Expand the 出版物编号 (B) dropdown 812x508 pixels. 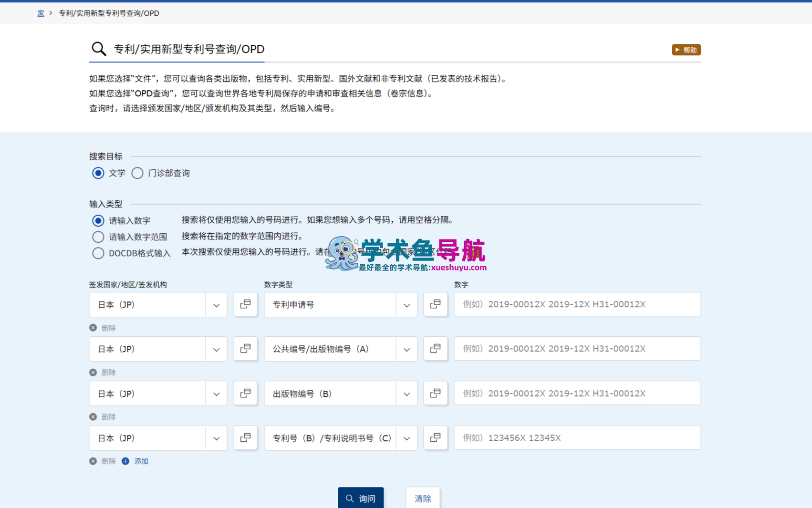click(x=341, y=394)
